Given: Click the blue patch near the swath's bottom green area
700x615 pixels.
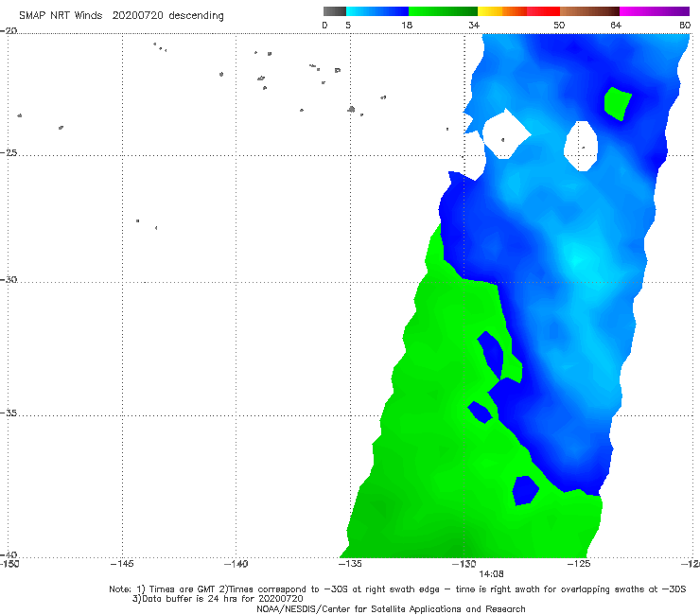Looking at the screenshot, I should (x=525, y=490).
